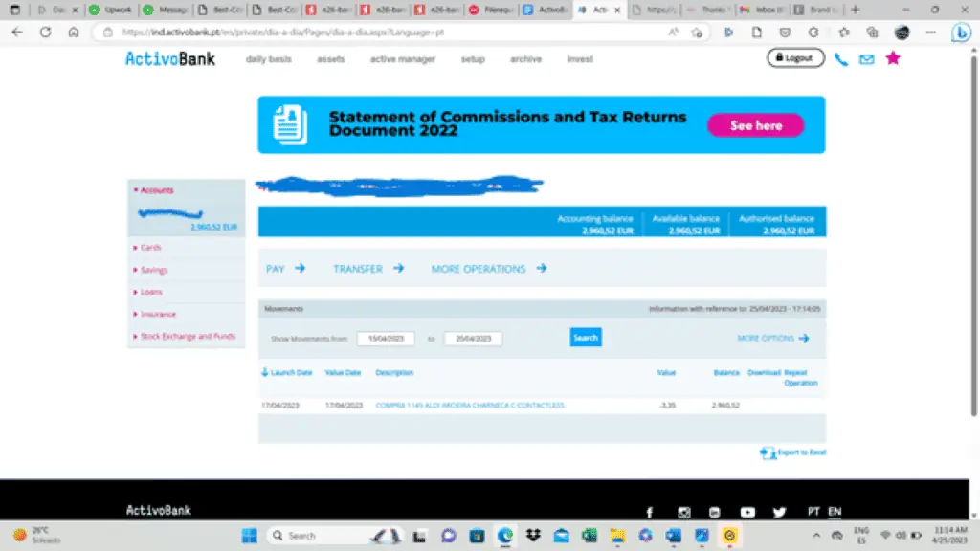Click the browser profile avatar
The image size is (980, 551).
902,33
